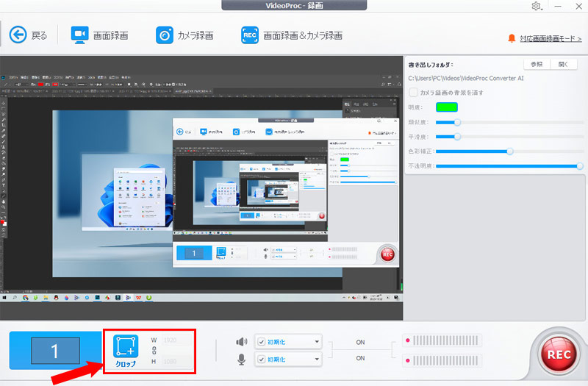The height and width of the screenshot is (386, 588).
Task: Enable カメラ録画の背景を消す checkbox
Action: 413,93
